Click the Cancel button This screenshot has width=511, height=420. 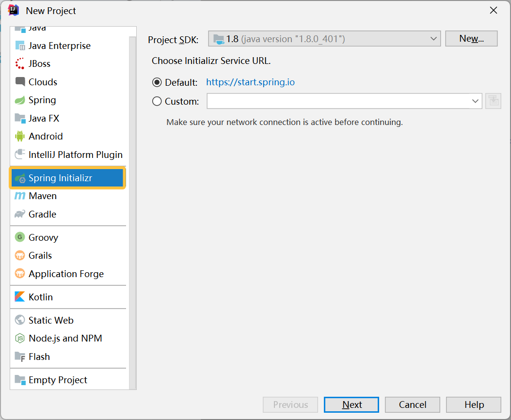click(412, 404)
